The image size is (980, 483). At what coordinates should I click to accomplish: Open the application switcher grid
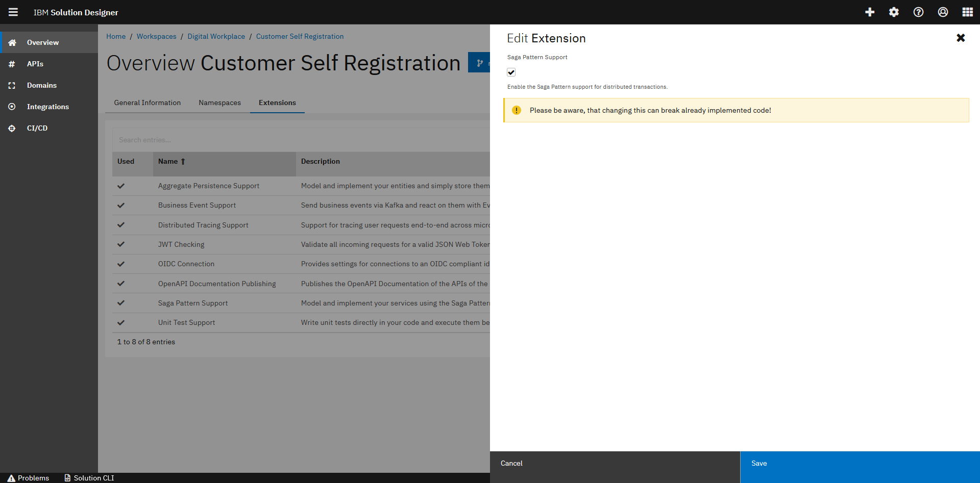coord(968,12)
